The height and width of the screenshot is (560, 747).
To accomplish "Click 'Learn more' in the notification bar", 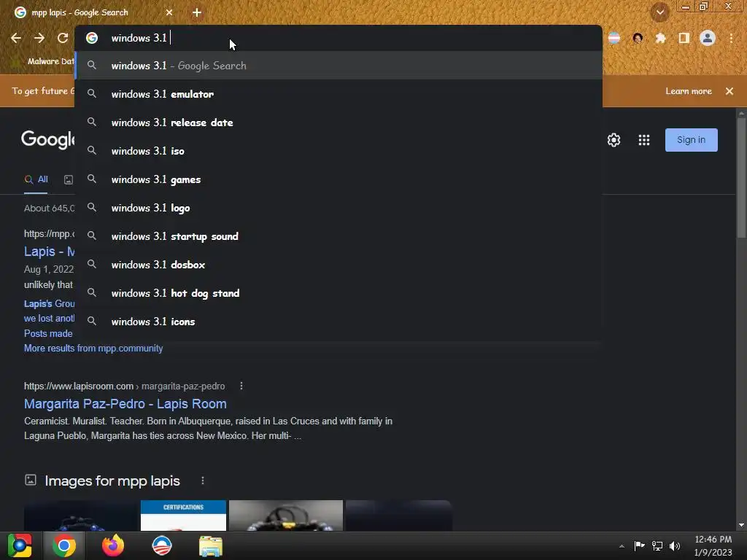I will click(689, 91).
